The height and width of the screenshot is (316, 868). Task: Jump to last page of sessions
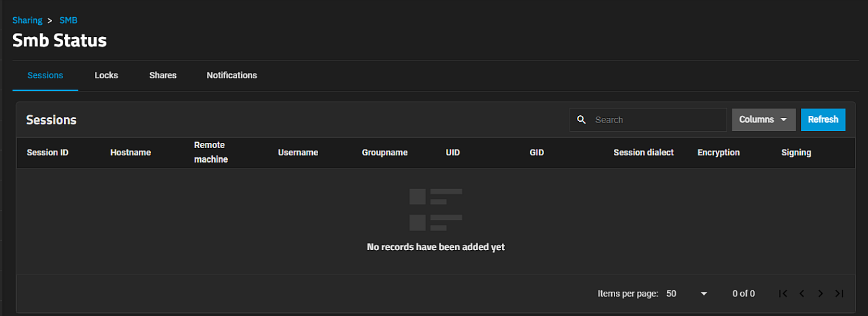(839, 294)
